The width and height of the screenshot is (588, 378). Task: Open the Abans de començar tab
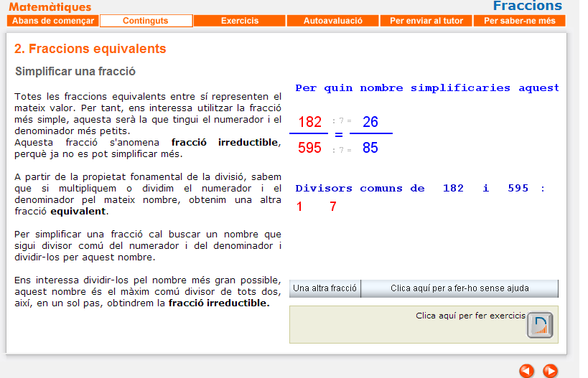coord(53,21)
